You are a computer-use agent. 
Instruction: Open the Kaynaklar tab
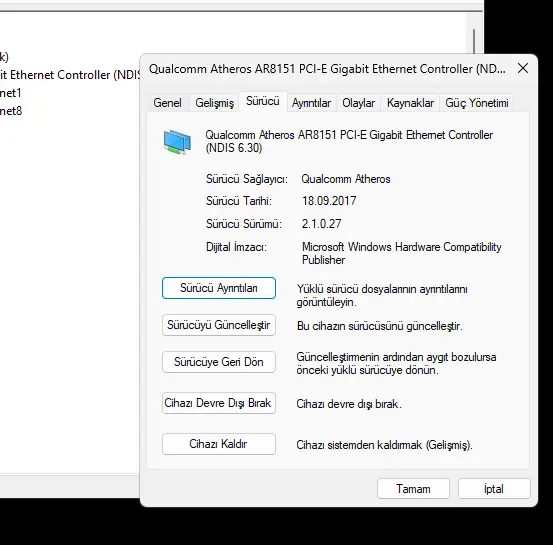click(x=410, y=103)
